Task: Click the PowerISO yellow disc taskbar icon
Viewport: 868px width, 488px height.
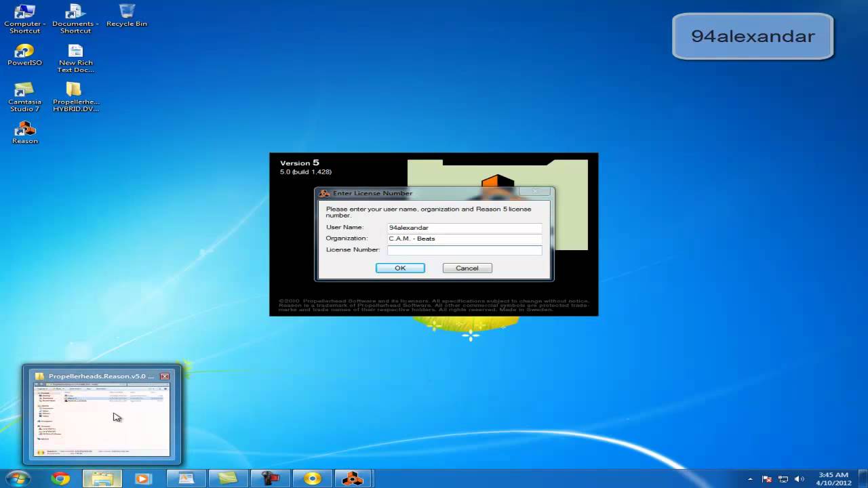Action: 312,479
